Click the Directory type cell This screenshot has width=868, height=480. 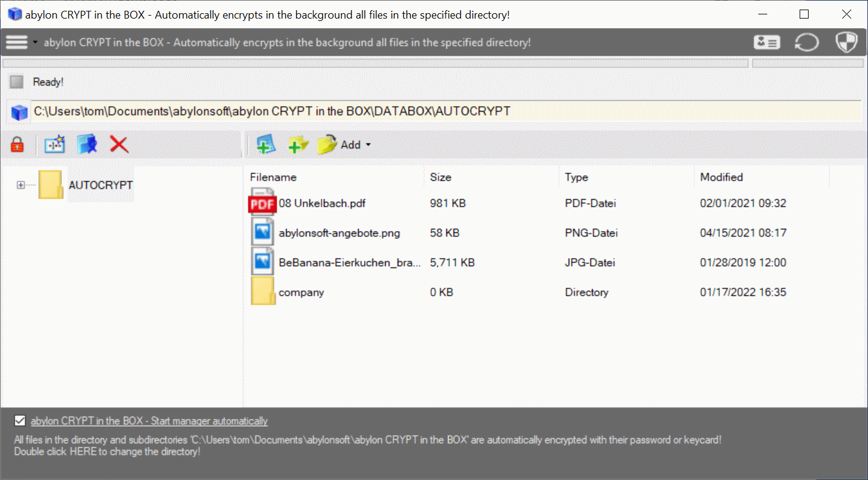[x=587, y=292]
